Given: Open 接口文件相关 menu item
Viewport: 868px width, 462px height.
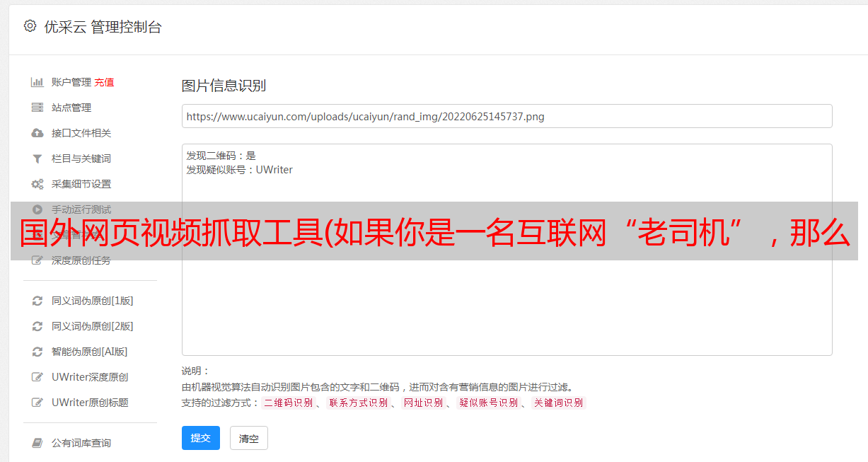Looking at the screenshot, I should [x=81, y=133].
